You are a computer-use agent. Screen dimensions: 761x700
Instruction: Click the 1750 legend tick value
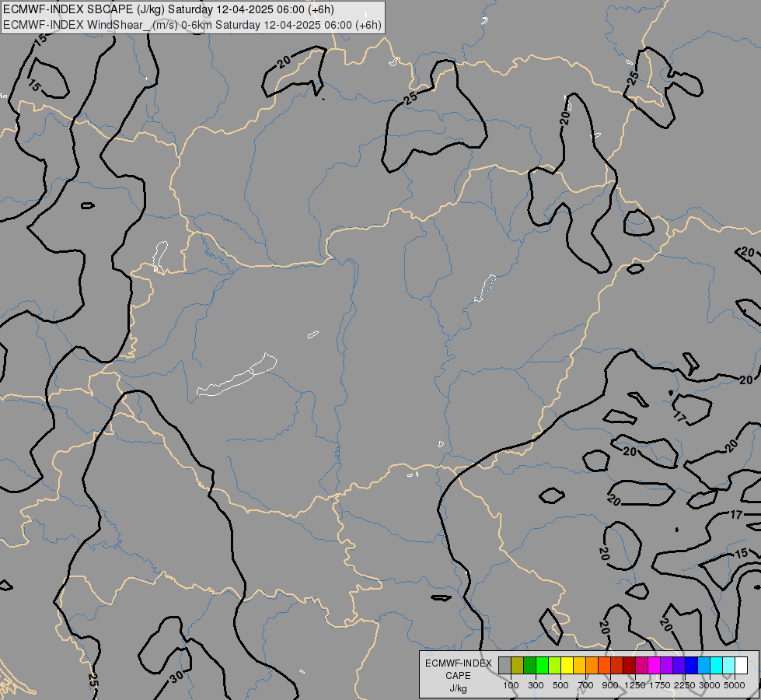point(660,685)
